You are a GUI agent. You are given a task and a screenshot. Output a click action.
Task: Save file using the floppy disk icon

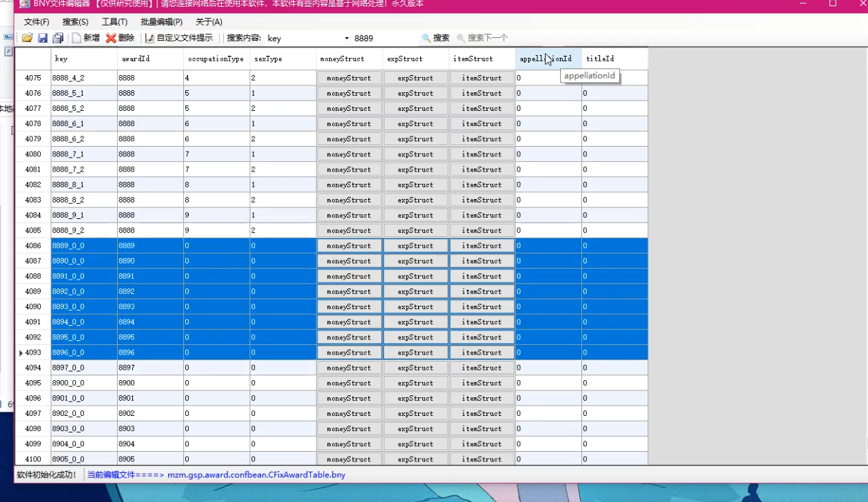point(43,38)
